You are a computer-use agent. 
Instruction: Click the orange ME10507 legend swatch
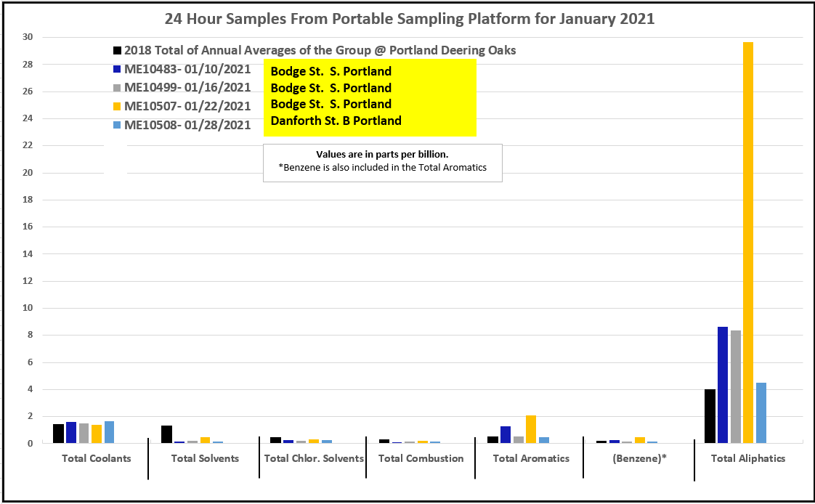pyautogui.click(x=117, y=106)
